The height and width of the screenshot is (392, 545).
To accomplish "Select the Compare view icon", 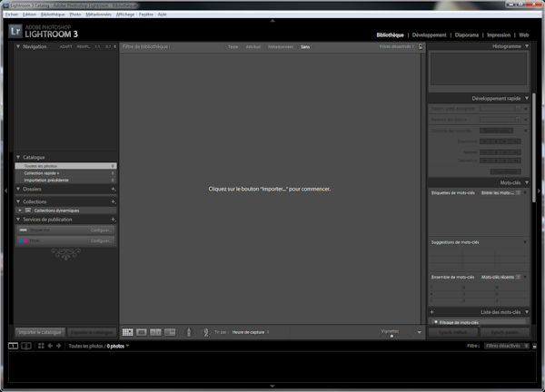I will tap(155, 333).
